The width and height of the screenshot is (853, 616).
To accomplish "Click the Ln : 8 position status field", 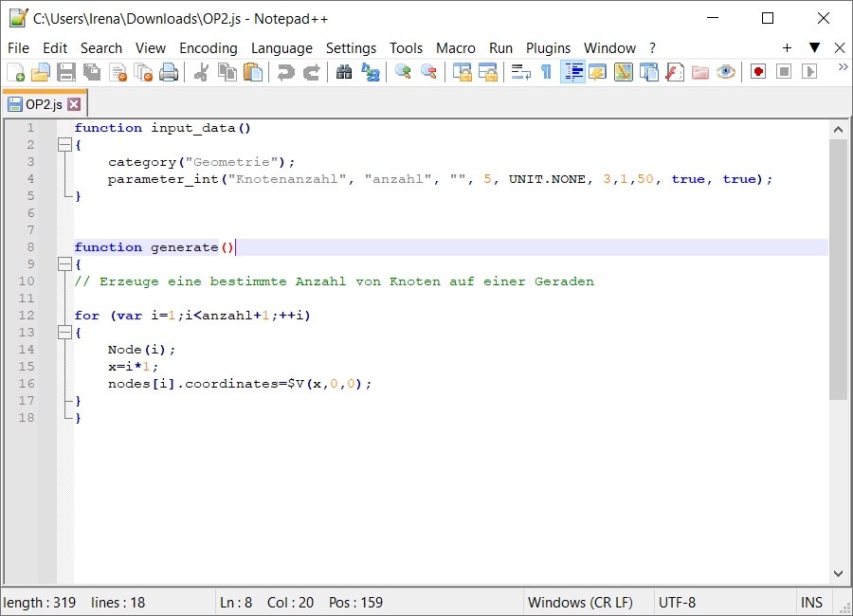I will (236, 603).
